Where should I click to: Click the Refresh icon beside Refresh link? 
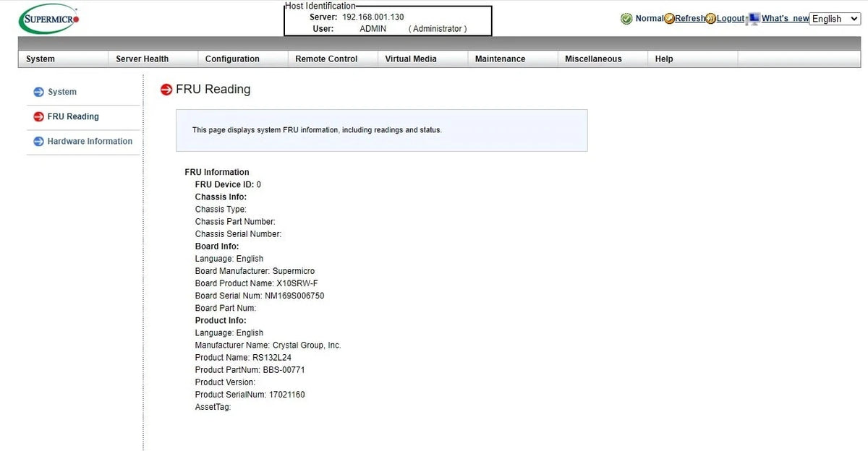click(x=670, y=19)
